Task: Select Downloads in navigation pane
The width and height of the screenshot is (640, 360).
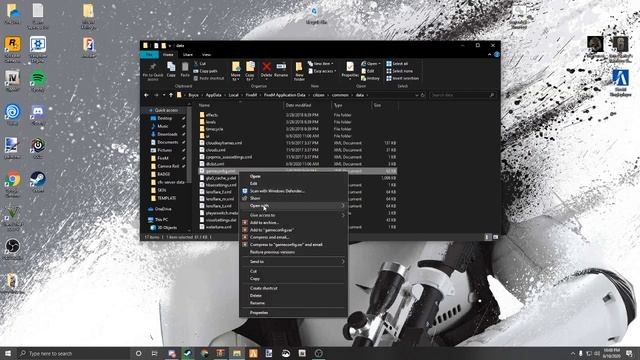Action: tap(167, 134)
